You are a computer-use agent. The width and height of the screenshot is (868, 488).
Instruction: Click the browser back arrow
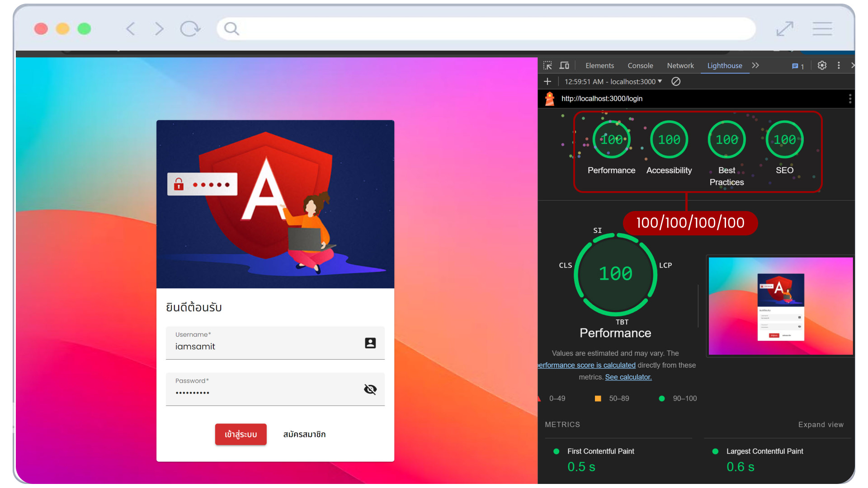click(x=131, y=29)
